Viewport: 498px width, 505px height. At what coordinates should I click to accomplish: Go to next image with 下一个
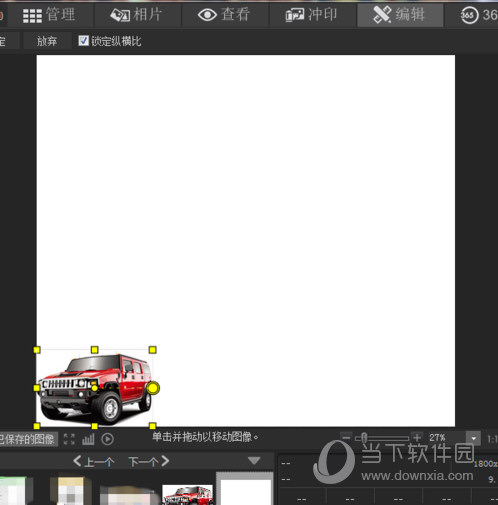coord(149,461)
